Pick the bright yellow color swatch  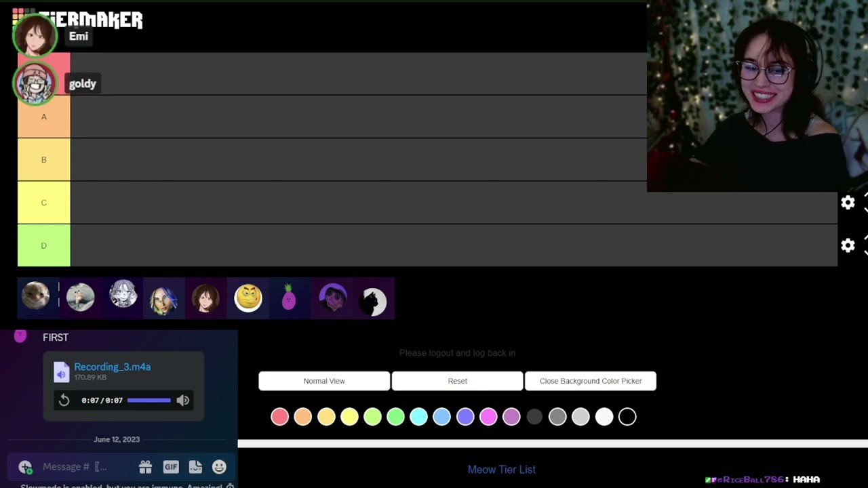pyautogui.click(x=349, y=417)
